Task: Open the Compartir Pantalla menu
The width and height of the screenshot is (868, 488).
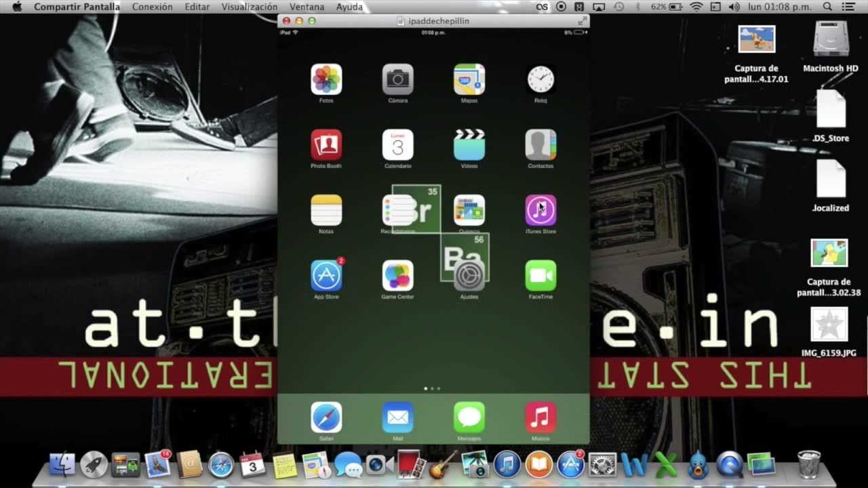Action: [77, 7]
